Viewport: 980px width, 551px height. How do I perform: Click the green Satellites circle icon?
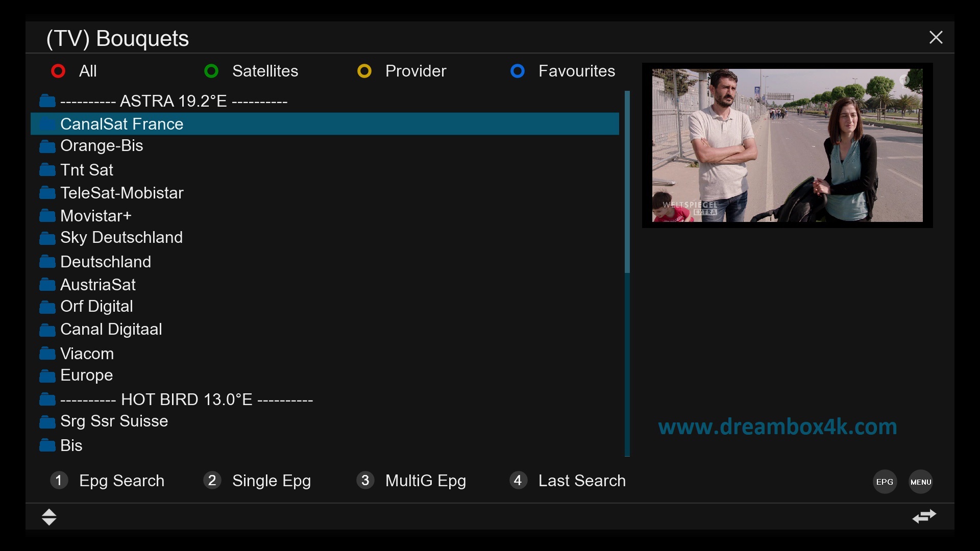(211, 71)
